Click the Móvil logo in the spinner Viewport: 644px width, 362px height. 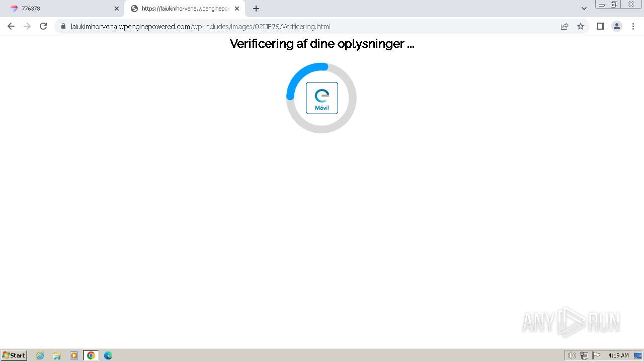pos(322,98)
